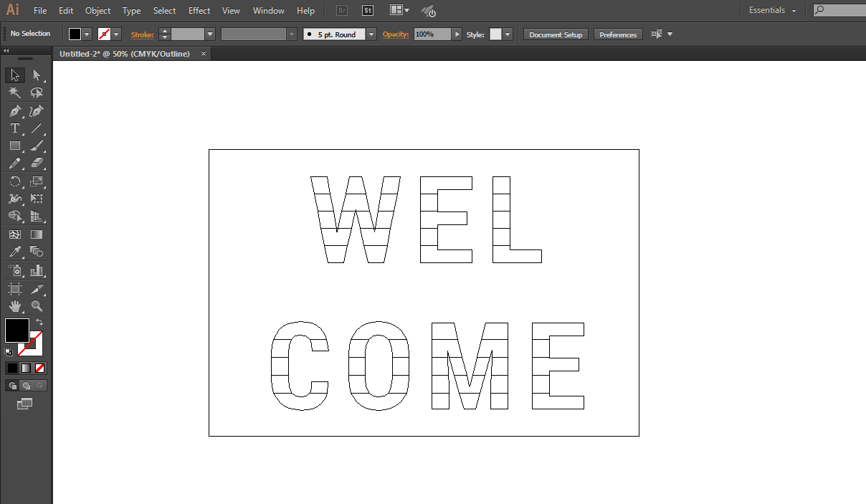866x504 pixels.
Task: Select the Magic Wand tool
Action: pos(15,93)
